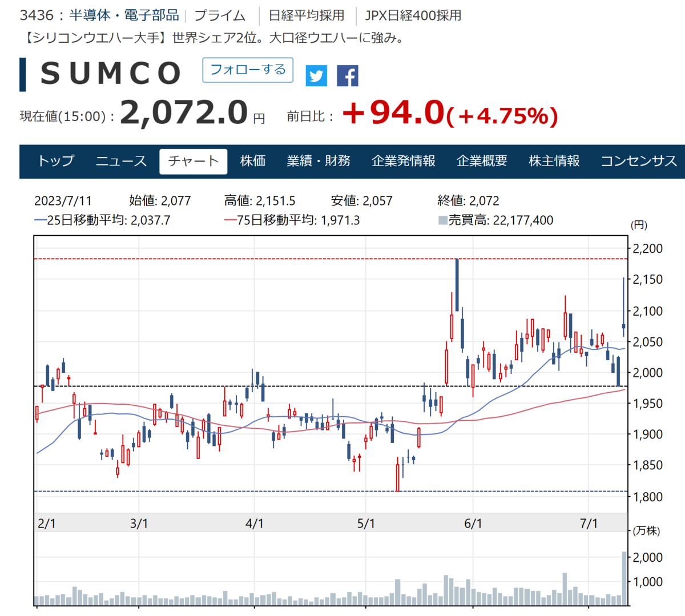Click the 75日移動平均 legend entry
The width and height of the screenshot is (685, 616).
292,220
